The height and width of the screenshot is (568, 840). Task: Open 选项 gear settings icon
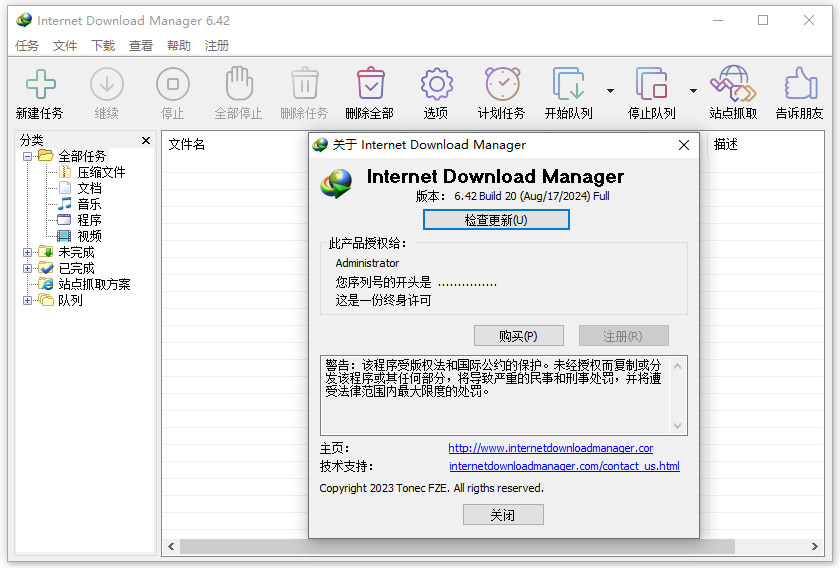point(436,84)
